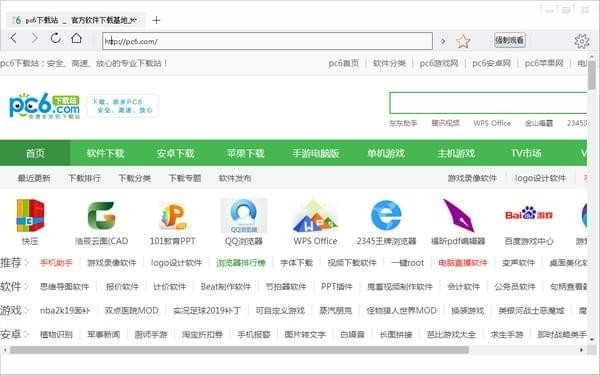This screenshot has height=375, width=600.
Task: Click the vertical scrollbar's down arrow
Action: [x=592, y=339]
